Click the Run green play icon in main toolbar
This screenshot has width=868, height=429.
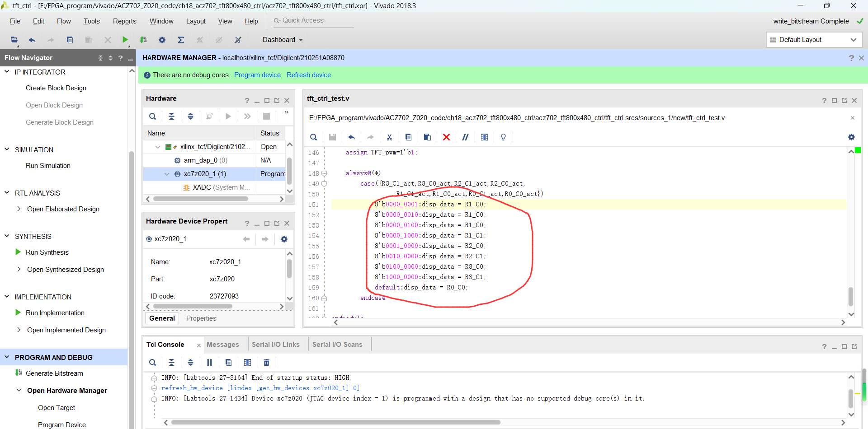point(125,40)
